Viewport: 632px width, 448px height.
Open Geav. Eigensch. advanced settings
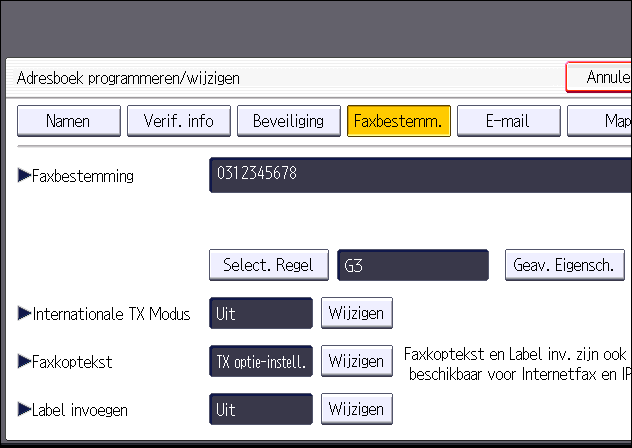(564, 265)
